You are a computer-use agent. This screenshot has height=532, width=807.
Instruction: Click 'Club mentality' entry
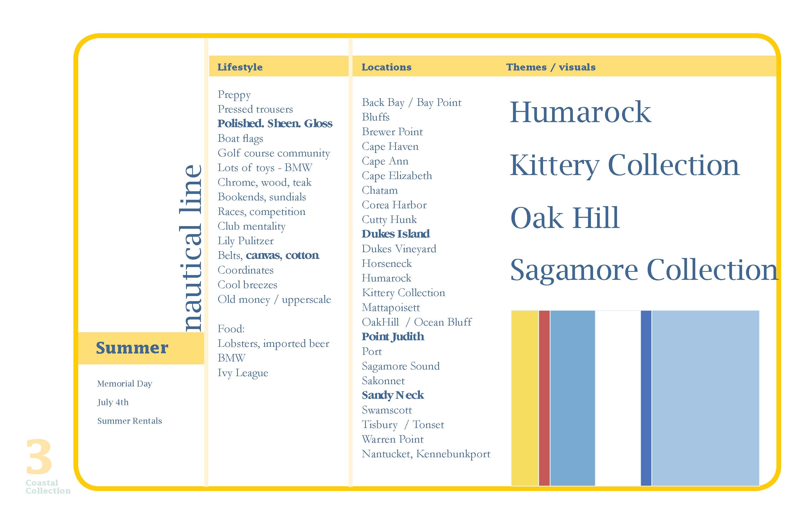(x=251, y=226)
